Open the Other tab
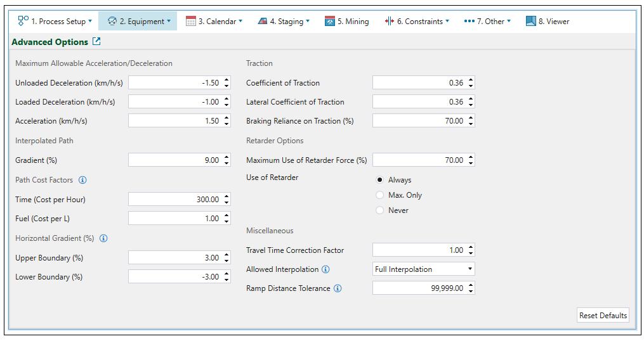 point(487,21)
